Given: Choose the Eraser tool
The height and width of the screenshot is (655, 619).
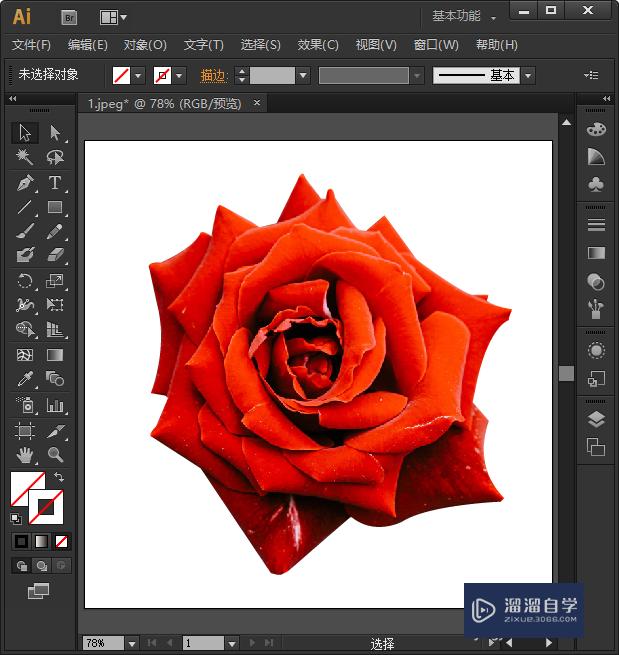Looking at the screenshot, I should pos(55,255).
